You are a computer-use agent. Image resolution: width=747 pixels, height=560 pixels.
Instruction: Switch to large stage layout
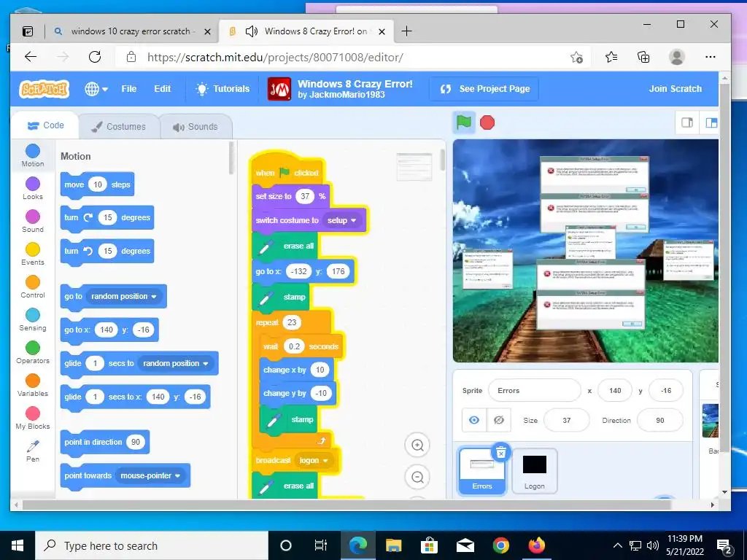click(x=711, y=122)
